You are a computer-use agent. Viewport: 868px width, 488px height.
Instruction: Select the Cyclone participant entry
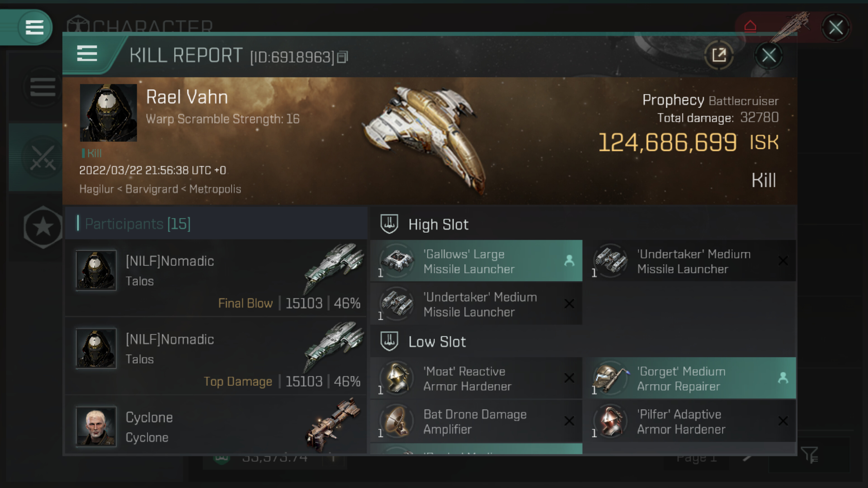[216, 426]
